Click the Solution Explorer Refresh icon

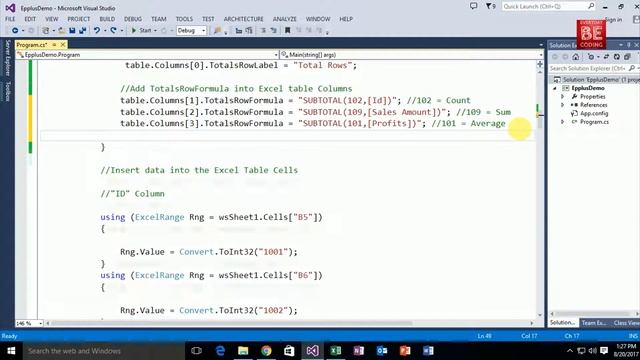tap(617, 57)
